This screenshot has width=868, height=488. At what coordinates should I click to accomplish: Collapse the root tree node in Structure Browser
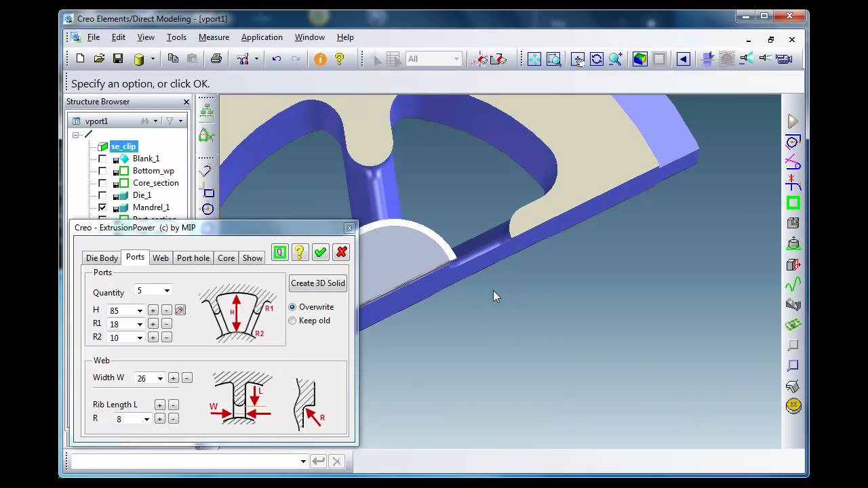pos(75,135)
